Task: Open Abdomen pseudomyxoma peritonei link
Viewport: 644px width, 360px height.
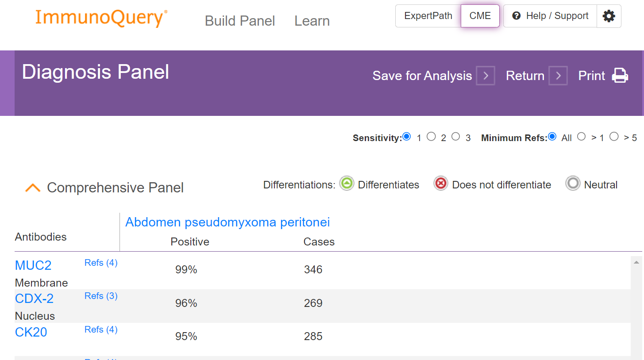Action: click(228, 222)
